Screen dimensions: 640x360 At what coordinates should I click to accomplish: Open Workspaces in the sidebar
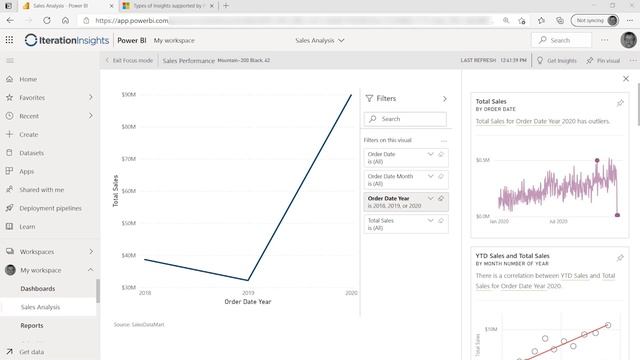36,251
